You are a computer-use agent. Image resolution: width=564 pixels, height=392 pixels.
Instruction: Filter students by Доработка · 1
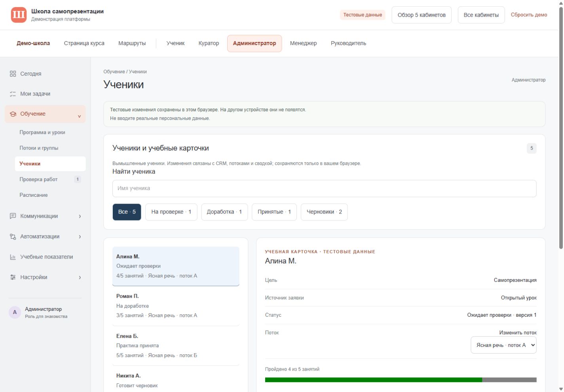(224, 212)
